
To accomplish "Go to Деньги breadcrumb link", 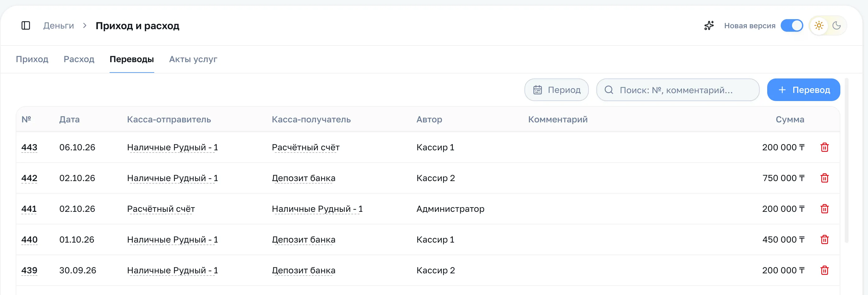I will tap(59, 26).
